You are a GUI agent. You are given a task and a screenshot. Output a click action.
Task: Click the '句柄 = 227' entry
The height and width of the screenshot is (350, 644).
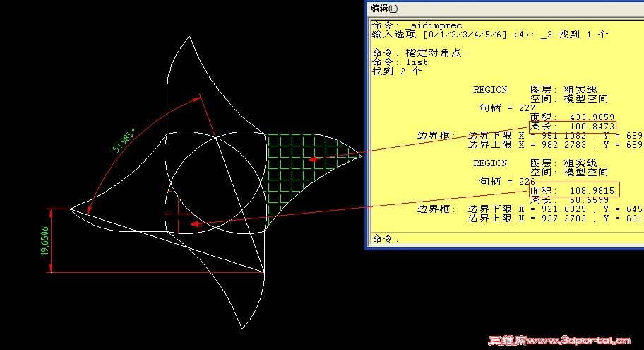pyautogui.click(x=507, y=107)
